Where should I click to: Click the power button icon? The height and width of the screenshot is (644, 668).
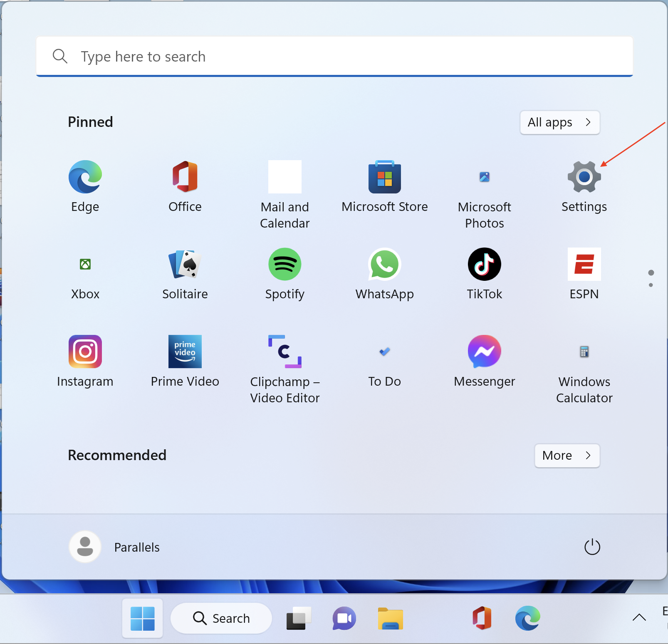click(592, 547)
